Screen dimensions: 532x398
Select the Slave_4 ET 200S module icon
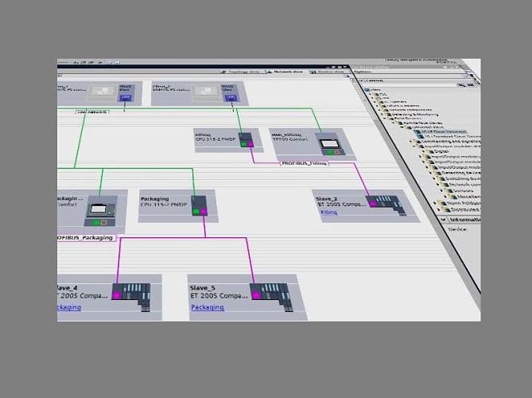[131, 297]
